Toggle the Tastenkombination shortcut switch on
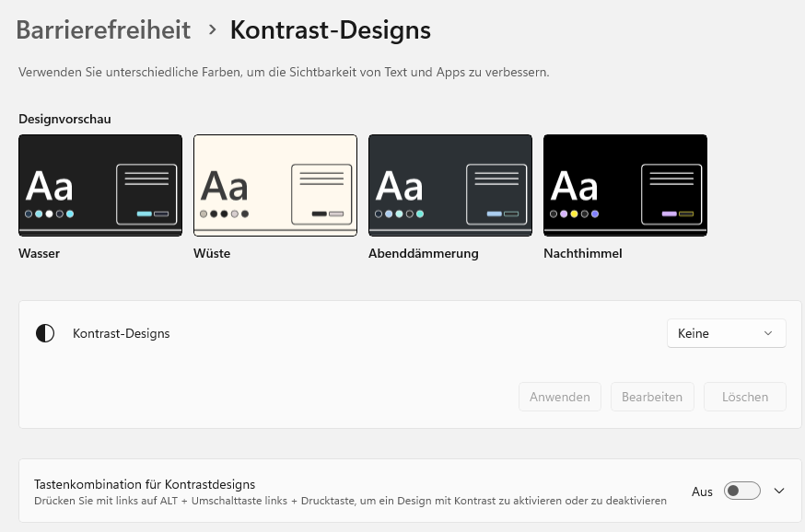The width and height of the screenshot is (805, 532). click(x=742, y=491)
